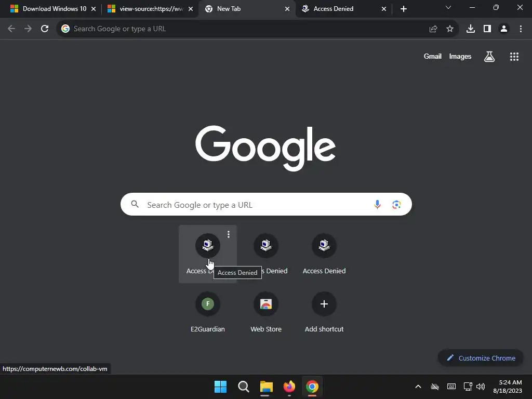Image resolution: width=532 pixels, height=399 pixels.
Task: Open the Gmail link
Action: 433,57
